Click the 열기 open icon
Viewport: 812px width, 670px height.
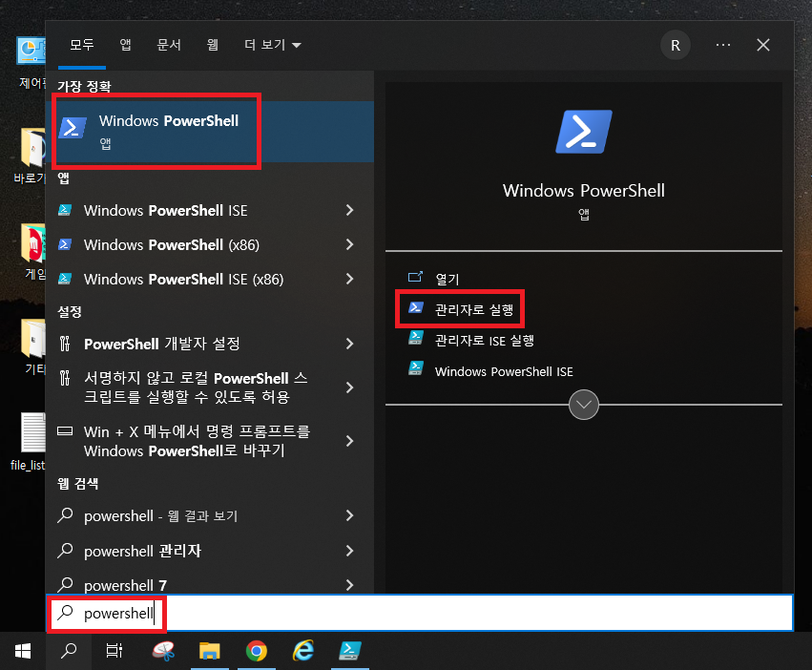415,277
